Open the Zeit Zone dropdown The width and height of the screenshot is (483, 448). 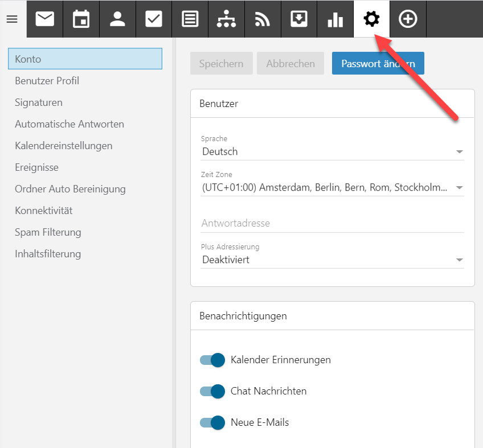(332, 188)
